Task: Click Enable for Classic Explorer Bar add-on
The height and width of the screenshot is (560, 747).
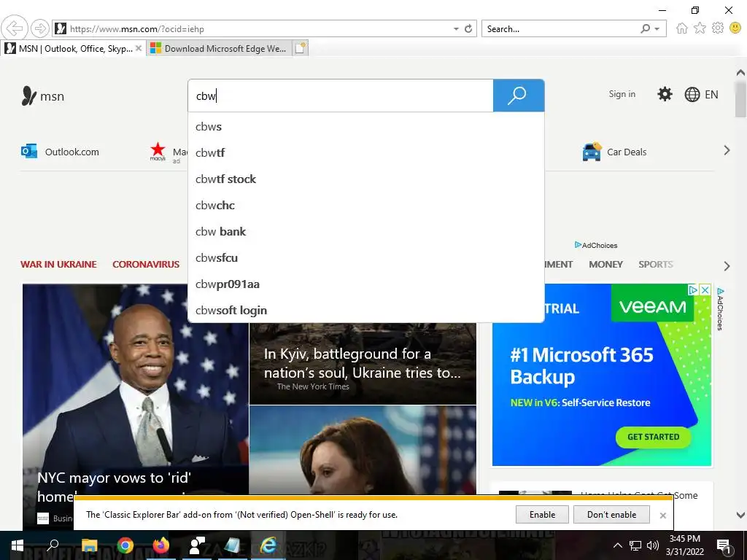Action: (x=542, y=515)
